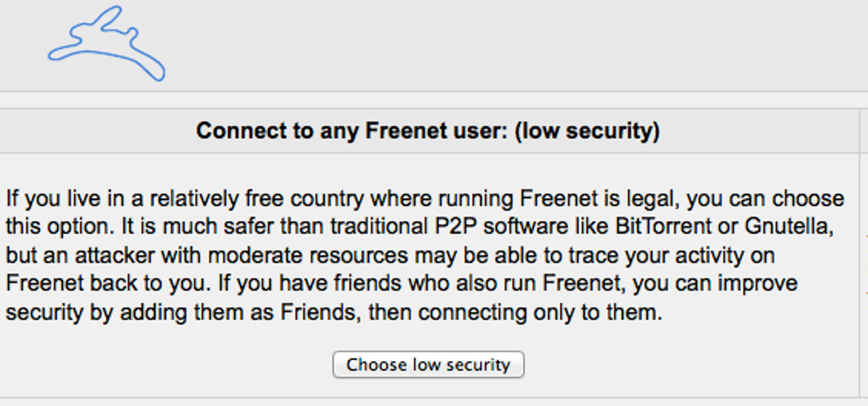Click the words "this option" in the paragraph
The height and width of the screenshot is (406, 868).
(x=53, y=228)
